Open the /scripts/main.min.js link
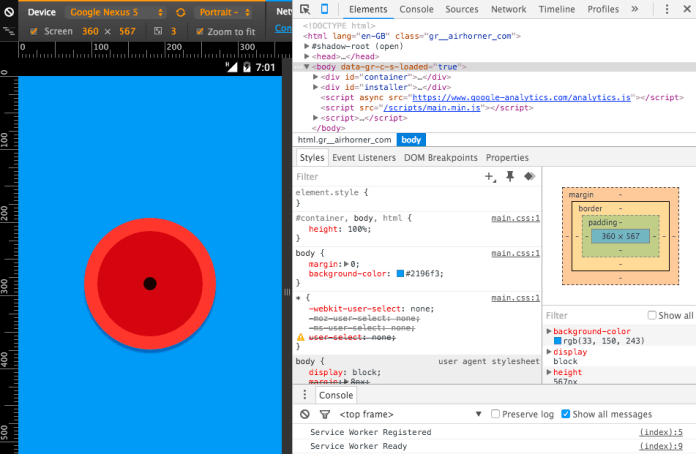This screenshot has height=454, width=696. pyautogui.click(x=432, y=107)
